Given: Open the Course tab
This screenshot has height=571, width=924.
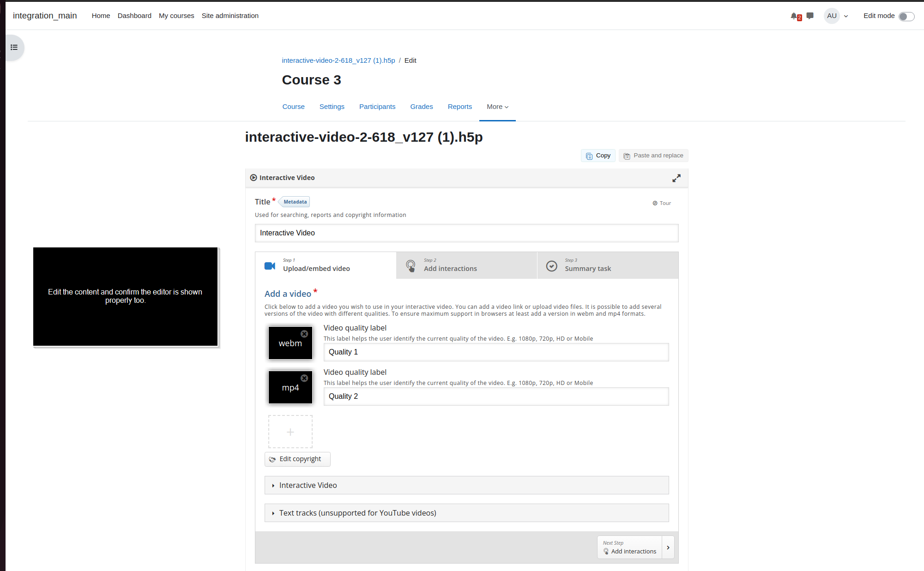Looking at the screenshot, I should point(294,107).
